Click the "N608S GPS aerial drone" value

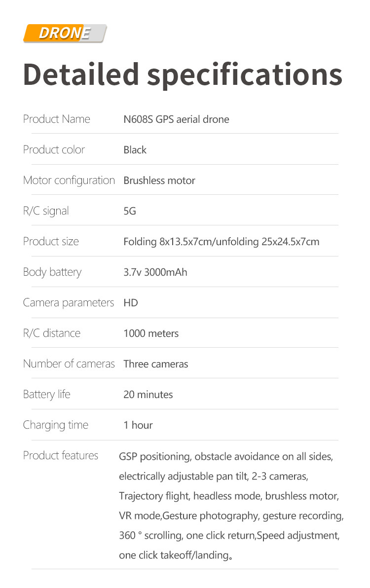176,119
